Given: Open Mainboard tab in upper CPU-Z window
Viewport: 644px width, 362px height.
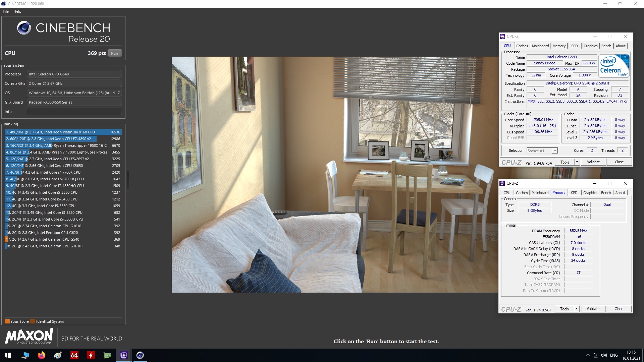Looking at the screenshot, I should coord(540,46).
